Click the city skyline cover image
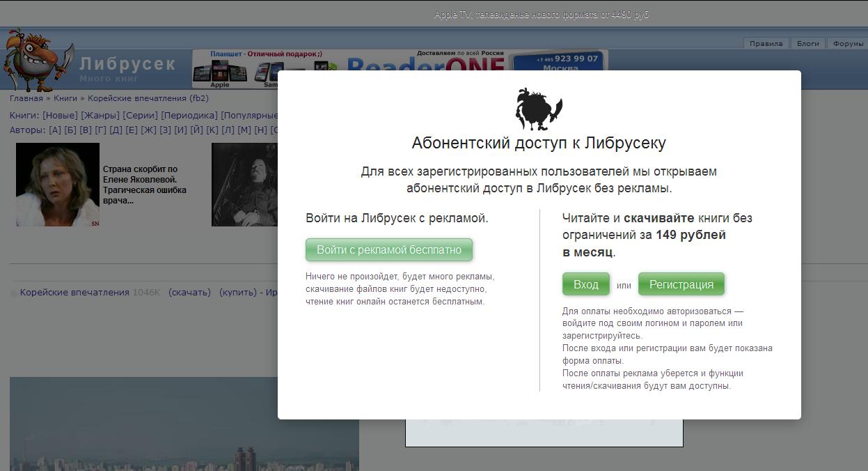The width and height of the screenshot is (868, 471). 184,424
